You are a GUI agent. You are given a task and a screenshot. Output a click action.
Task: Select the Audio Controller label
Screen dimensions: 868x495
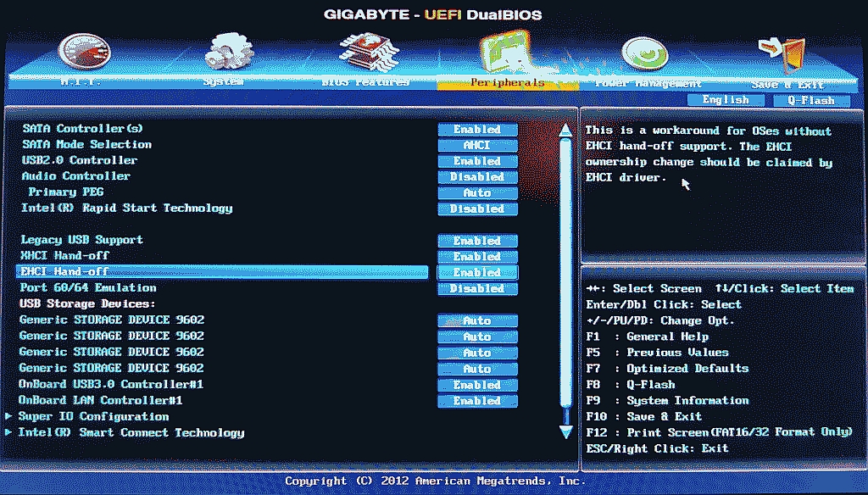coord(76,176)
